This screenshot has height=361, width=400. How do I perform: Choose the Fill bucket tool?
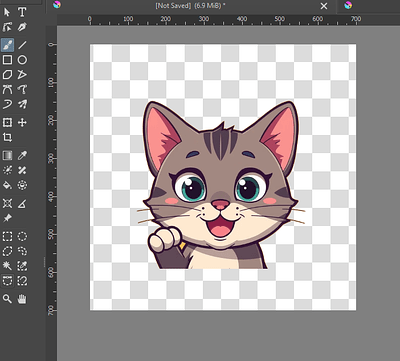coord(7,185)
